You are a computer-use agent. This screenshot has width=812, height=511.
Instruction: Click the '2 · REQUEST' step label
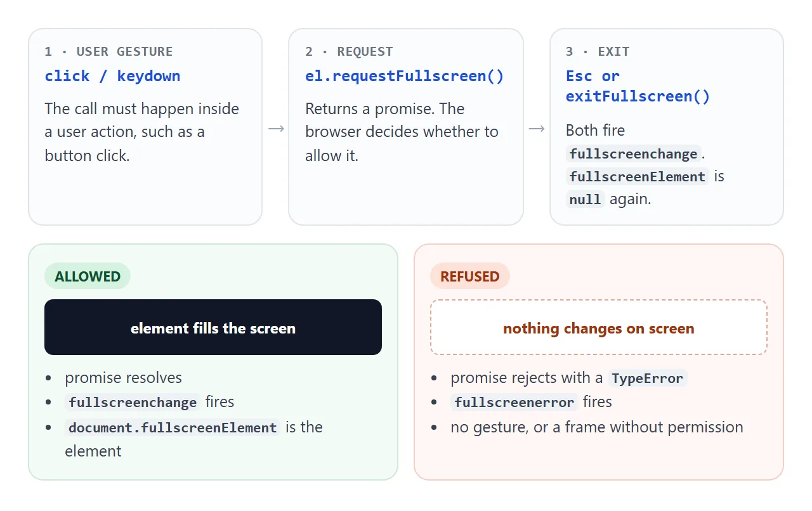pos(349,52)
